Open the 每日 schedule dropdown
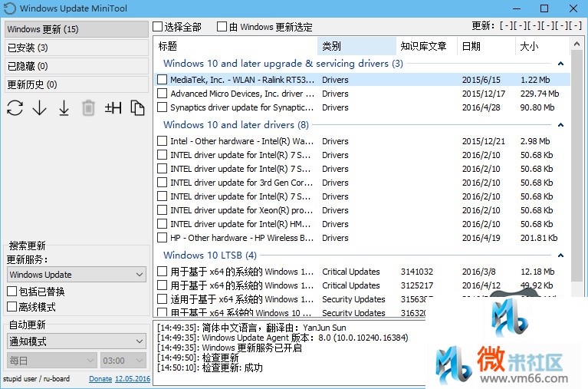The width and height of the screenshot is (588, 389). coord(52,361)
